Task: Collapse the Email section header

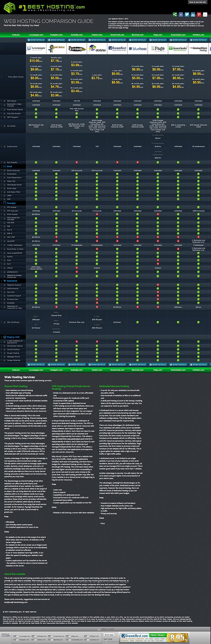Action: 9,166
